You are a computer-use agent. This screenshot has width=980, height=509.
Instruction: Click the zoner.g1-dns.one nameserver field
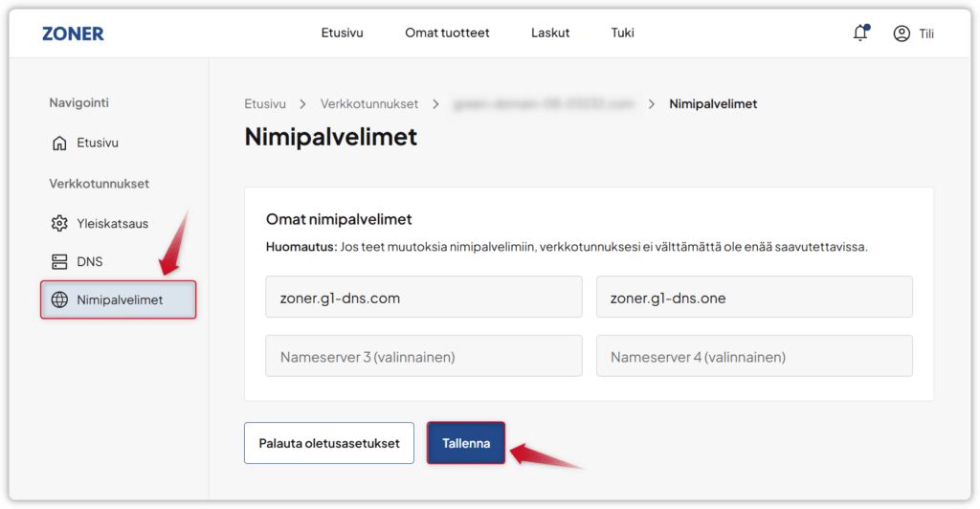[753, 298]
